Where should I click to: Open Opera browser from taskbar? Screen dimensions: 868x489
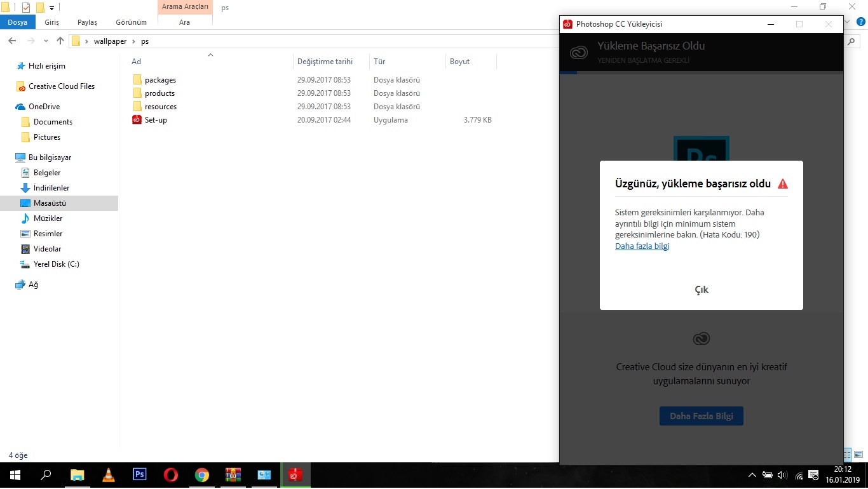170,474
